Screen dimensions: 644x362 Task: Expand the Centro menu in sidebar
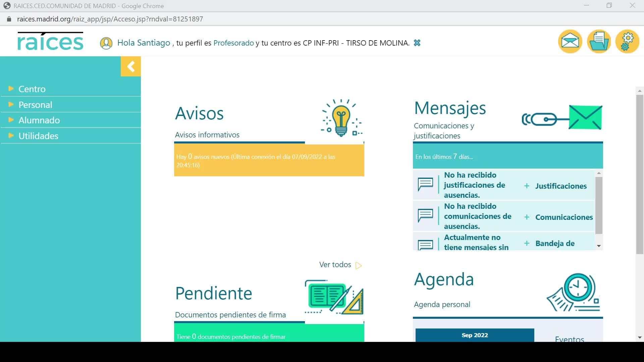(32, 89)
